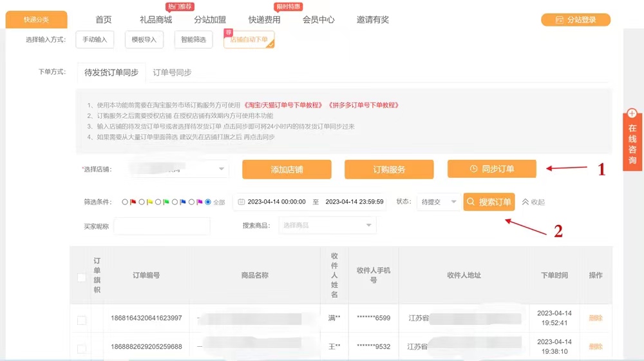Choose the blue flag filter option
Screen dimensions: 644x361
pyautogui.click(x=175, y=202)
